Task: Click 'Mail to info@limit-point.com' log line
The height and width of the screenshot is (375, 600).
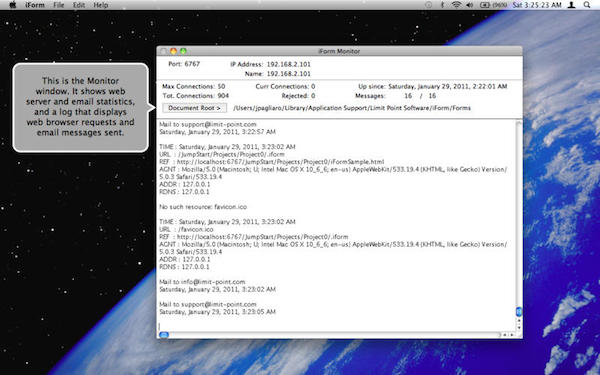Action: [x=202, y=282]
